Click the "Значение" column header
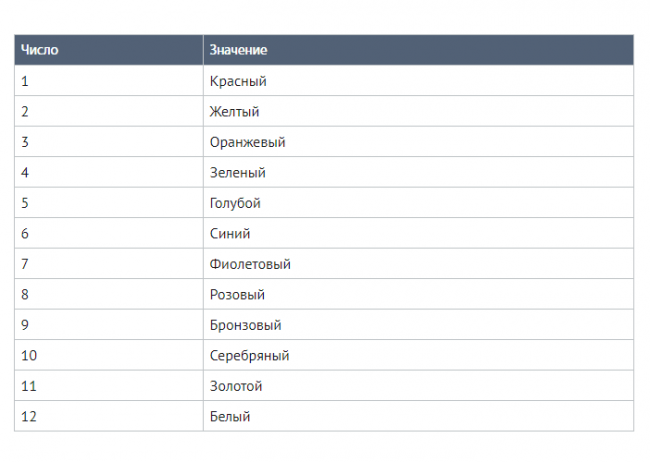650x462 pixels. pyautogui.click(x=238, y=50)
